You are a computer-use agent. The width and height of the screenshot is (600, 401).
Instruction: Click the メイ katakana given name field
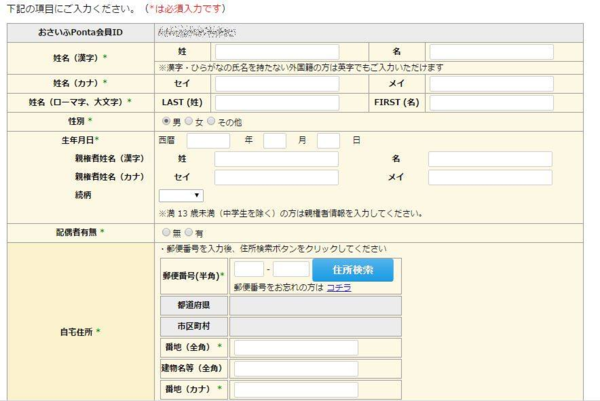pos(491,84)
